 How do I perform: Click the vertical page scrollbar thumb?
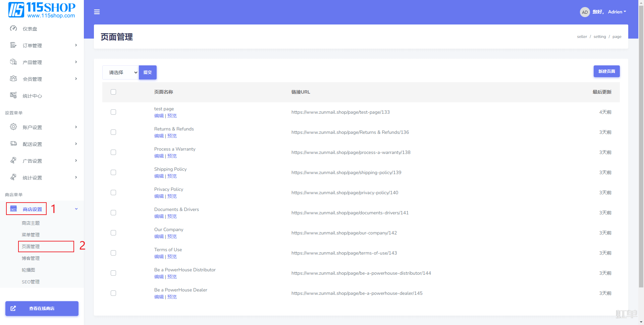641,146
